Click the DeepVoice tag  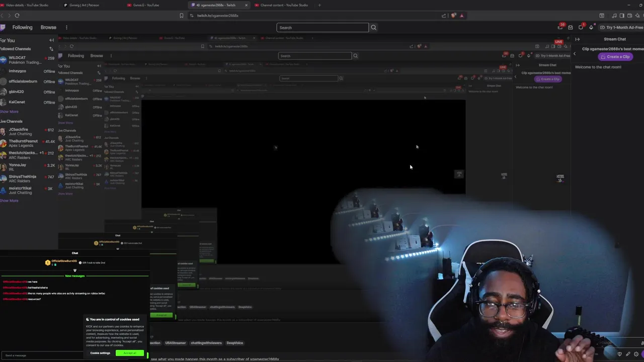click(x=235, y=343)
